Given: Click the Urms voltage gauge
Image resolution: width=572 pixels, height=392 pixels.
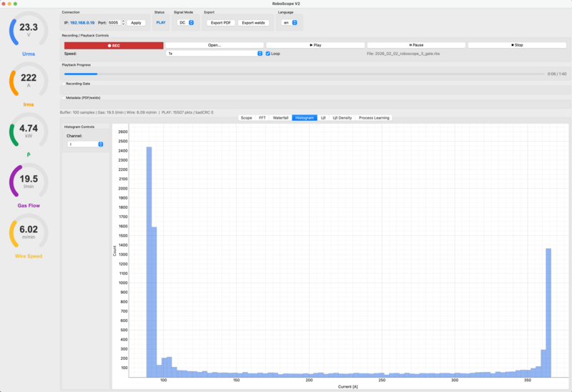Looking at the screenshot, I should point(29,33).
